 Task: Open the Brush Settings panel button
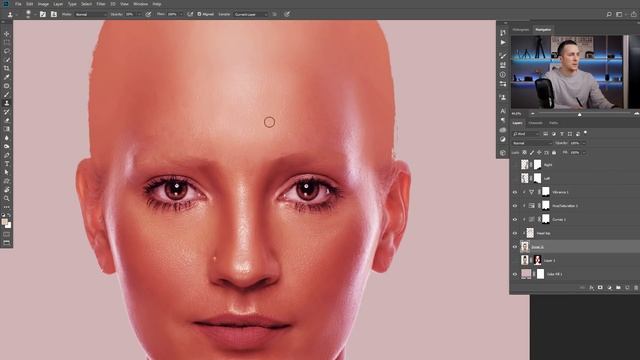(43, 14)
